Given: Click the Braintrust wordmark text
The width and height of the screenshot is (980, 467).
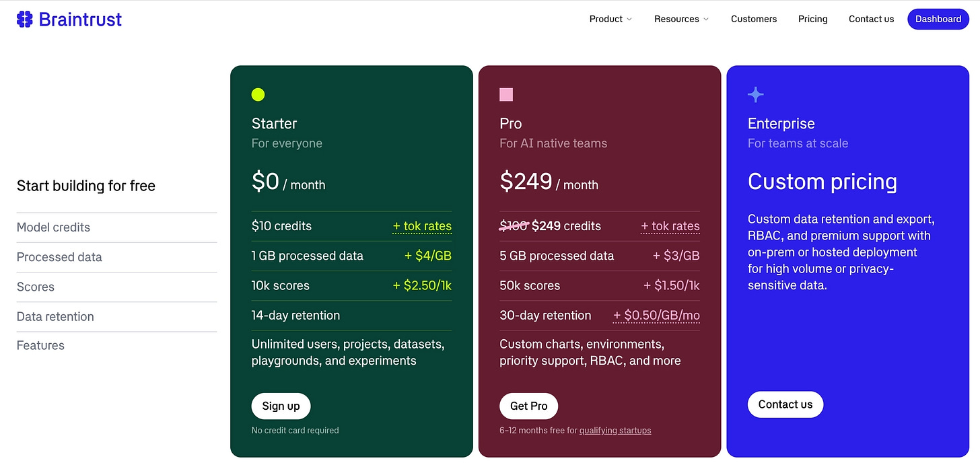Looking at the screenshot, I should click(x=80, y=19).
